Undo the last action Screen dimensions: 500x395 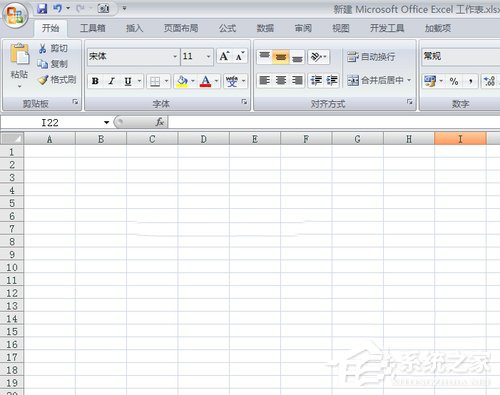pyautogui.click(x=57, y=8)
